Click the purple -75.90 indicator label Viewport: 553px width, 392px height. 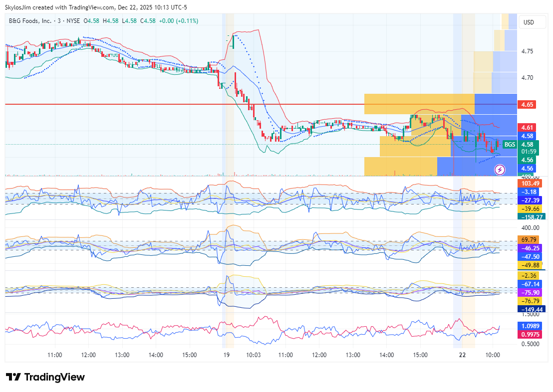click(529, 293)
